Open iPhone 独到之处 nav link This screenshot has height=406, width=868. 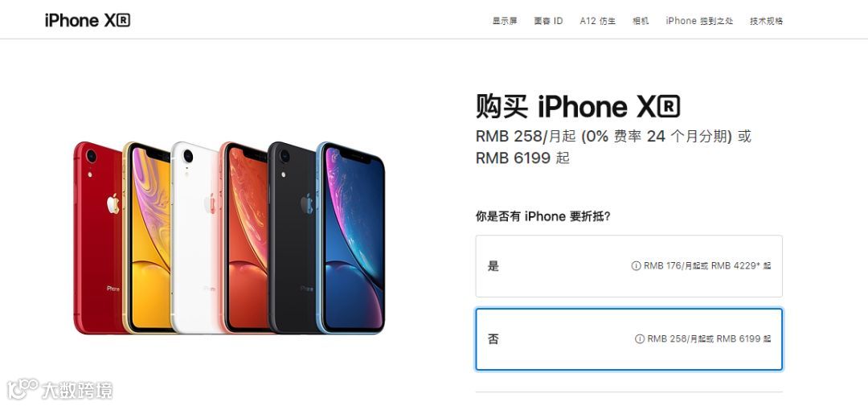coord(699,21)
